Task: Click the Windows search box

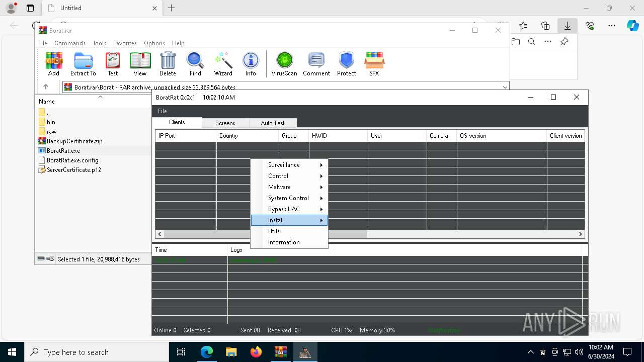Action: pyautogui.click(x=97, y=352)
